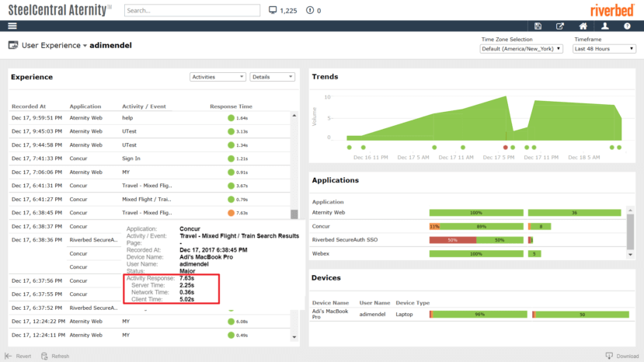Select Dec 17, 7:41:33 PM Concur row
Screen dimensions: 644x362
click(150, 158)
